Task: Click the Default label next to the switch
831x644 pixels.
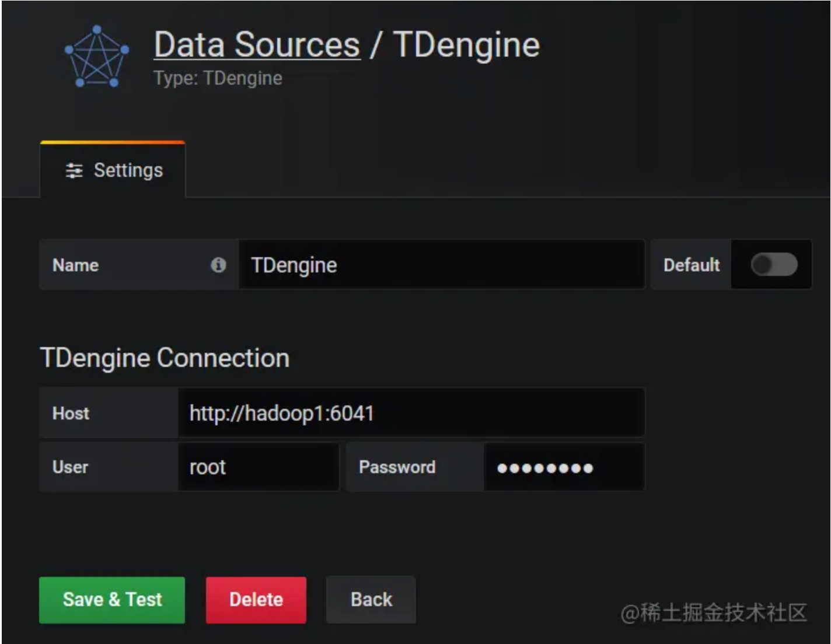Action: point(692,265)
